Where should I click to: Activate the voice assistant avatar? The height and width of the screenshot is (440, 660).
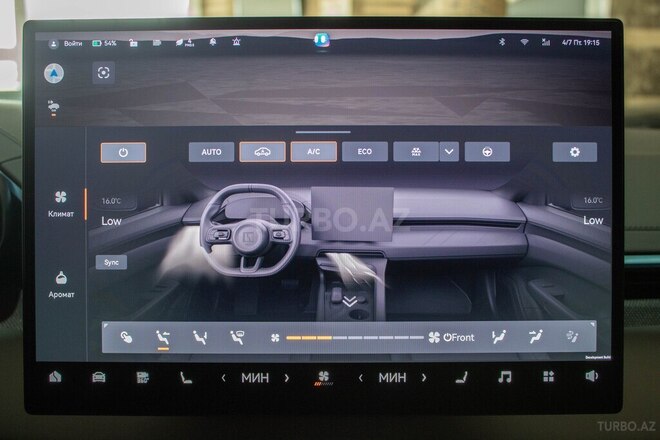pyautogui.click(x=322, y=40)
